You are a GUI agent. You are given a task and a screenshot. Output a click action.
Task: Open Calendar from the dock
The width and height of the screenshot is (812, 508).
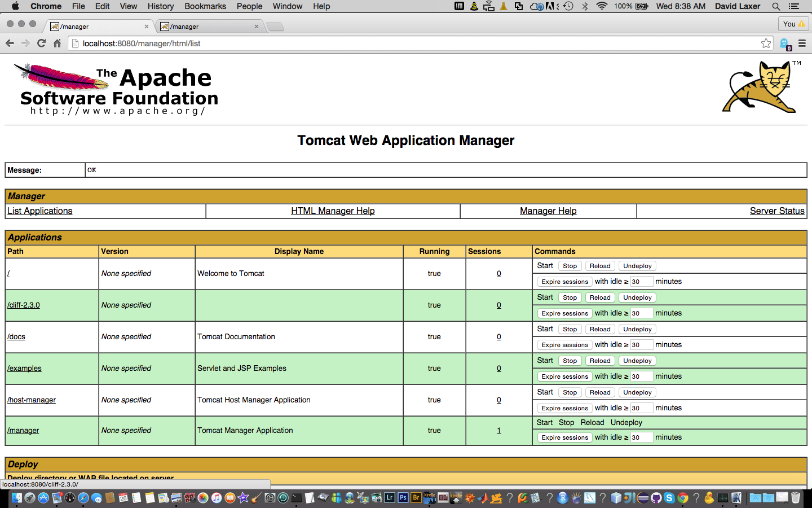pos(123,498)
